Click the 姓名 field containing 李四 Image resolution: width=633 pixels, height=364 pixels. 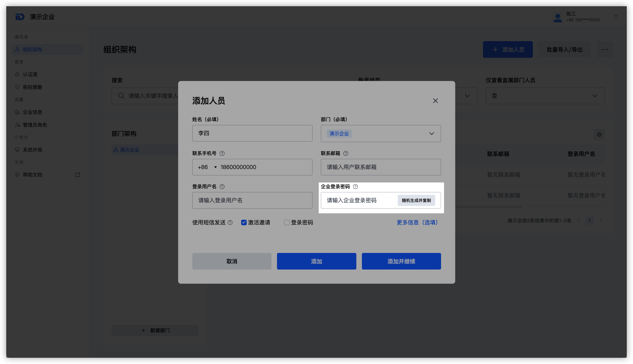pos(252,133)
